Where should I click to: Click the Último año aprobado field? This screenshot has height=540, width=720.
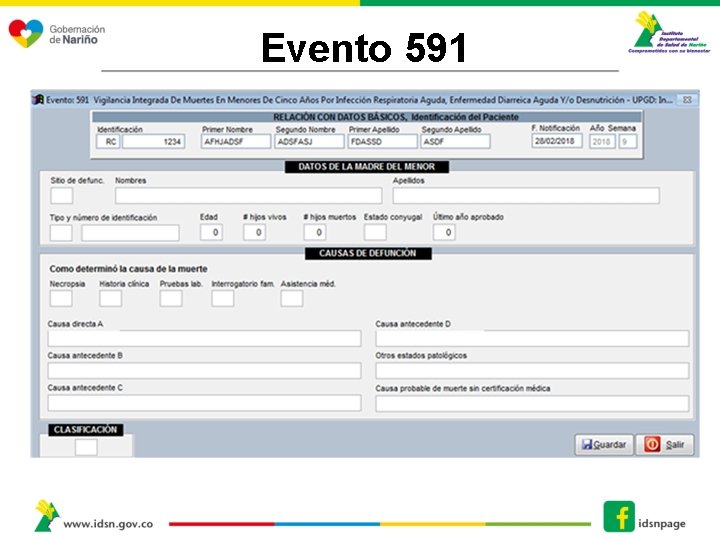pyautogui.click(x=444, y=232)
